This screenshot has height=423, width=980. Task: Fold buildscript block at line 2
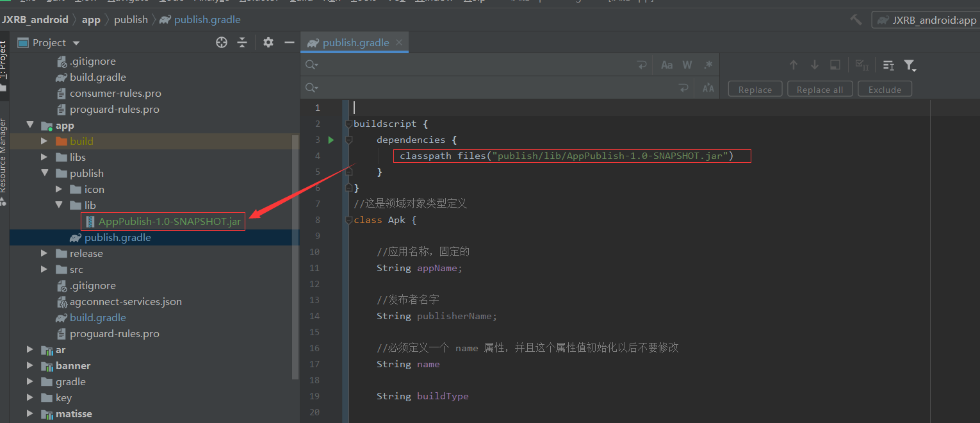click(348, 124)
